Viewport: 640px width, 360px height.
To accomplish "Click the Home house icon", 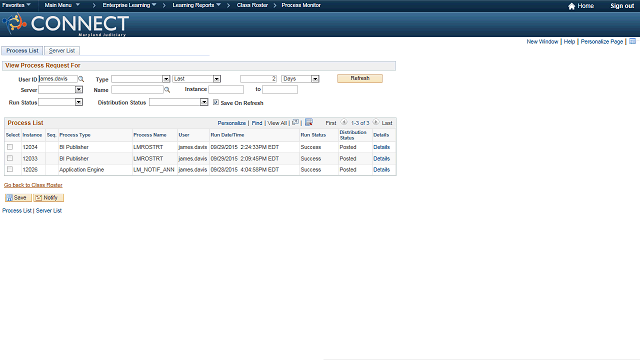I will (x=571, y=6).
